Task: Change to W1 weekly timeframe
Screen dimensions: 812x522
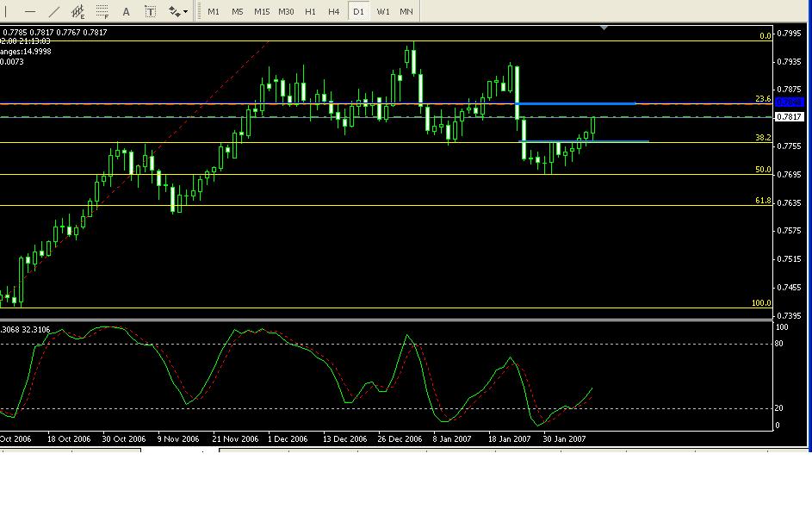Action: pyautogui.click(x=383, y=12)
